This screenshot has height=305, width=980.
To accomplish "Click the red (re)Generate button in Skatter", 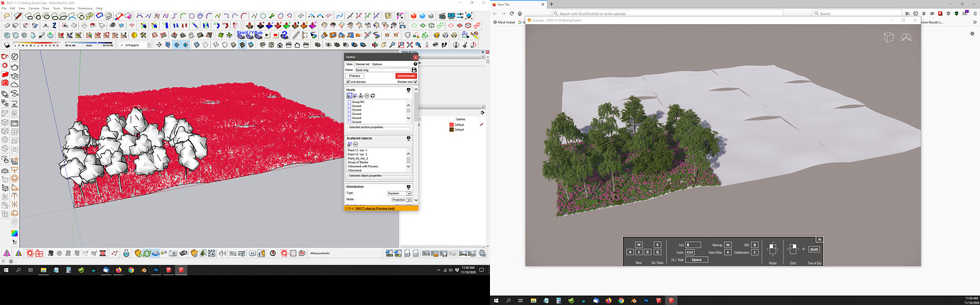I will (406, 76).
